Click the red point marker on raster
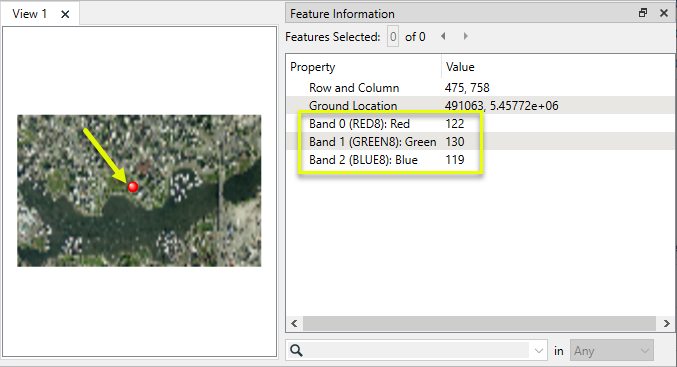Screen dimensions: 677x367 coord(133,187)
